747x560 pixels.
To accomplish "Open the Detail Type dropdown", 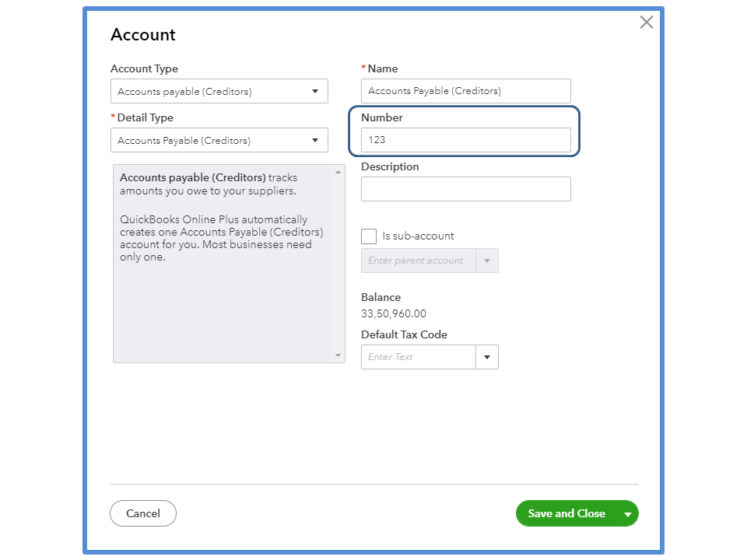I will 219,141.
